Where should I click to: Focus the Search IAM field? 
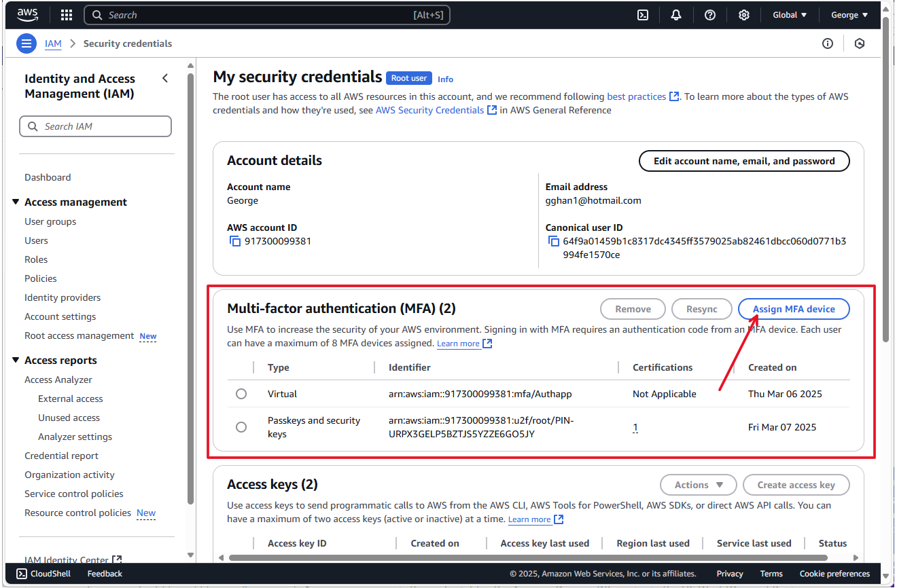coord(96,126)
